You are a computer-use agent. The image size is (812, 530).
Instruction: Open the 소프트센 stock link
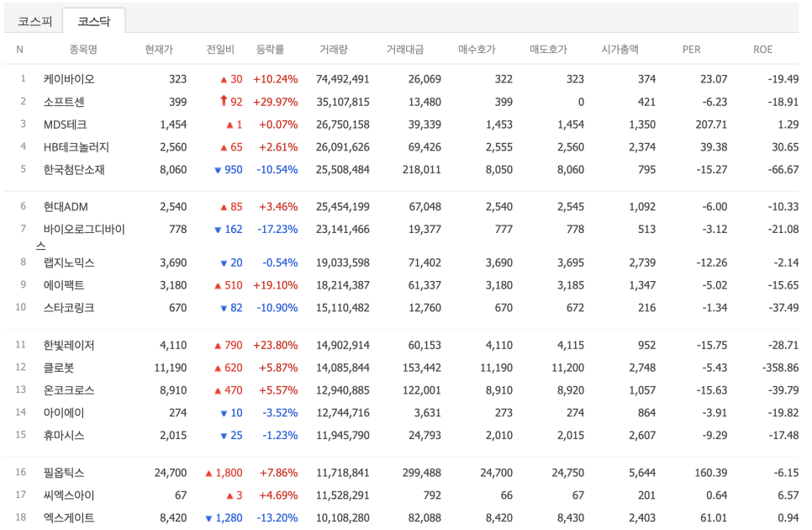coord(64,102)
